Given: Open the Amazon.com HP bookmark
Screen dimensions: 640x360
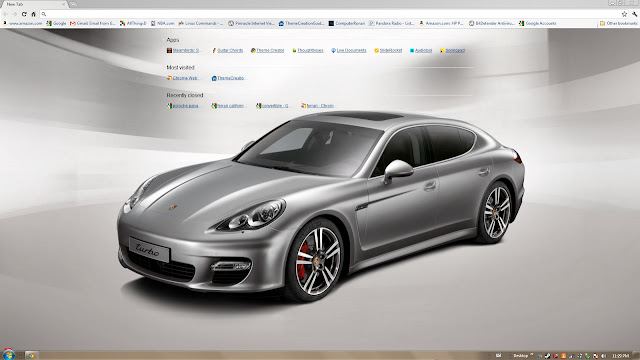Looking at the screenshot, I should point(441,23).
